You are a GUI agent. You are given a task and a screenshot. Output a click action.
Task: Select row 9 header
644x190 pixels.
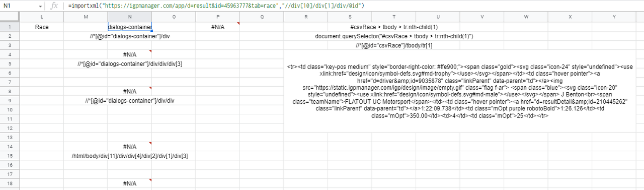click(10, 100)
